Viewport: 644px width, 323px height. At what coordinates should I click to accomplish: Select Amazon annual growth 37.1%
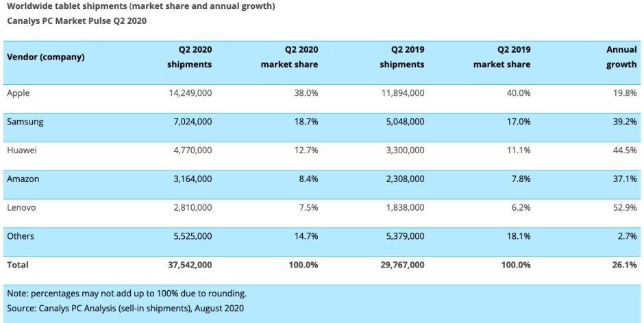click(626, 179)
